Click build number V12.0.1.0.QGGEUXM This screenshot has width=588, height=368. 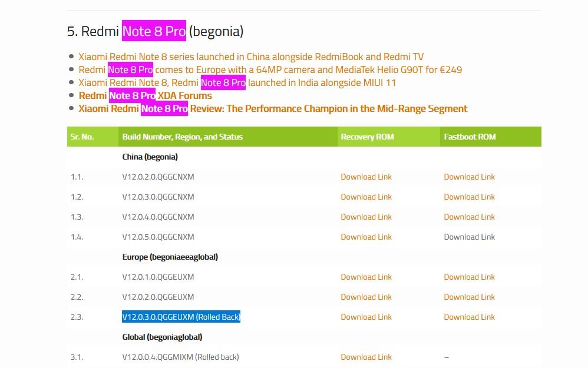(158, 277)
